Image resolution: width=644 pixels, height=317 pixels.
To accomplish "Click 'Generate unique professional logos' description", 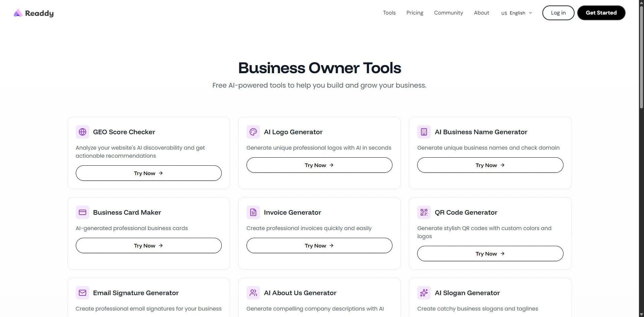I will point(319,148).
